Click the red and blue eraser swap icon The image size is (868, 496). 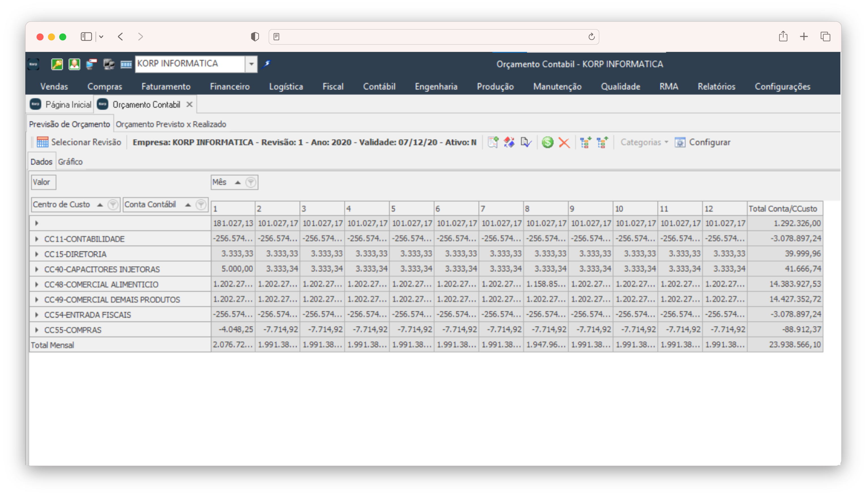(x=509, y=142)
